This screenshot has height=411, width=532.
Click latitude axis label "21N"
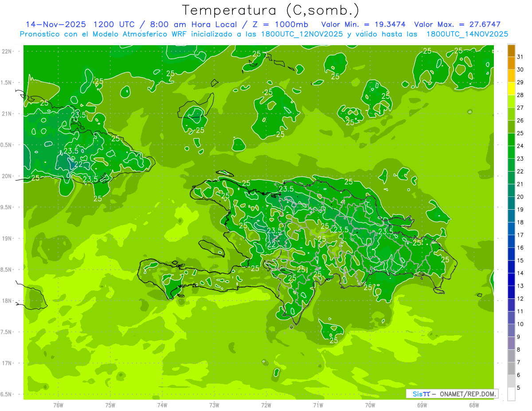tap(8, 114)
